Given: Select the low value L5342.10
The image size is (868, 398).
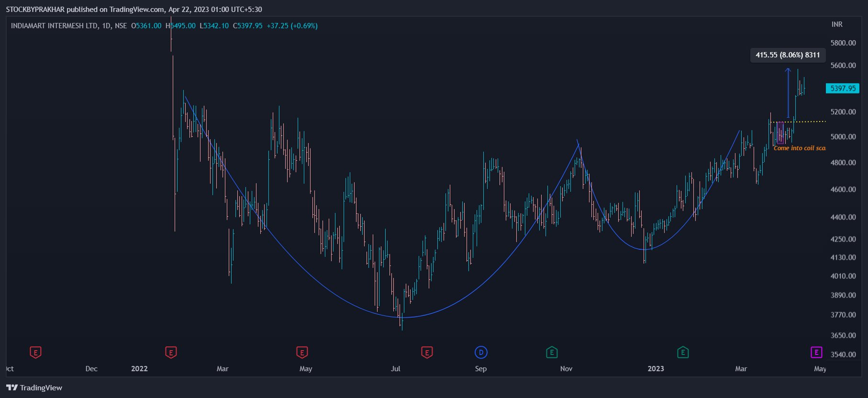Looking at the screenshot, I should (x=214, y=26).
